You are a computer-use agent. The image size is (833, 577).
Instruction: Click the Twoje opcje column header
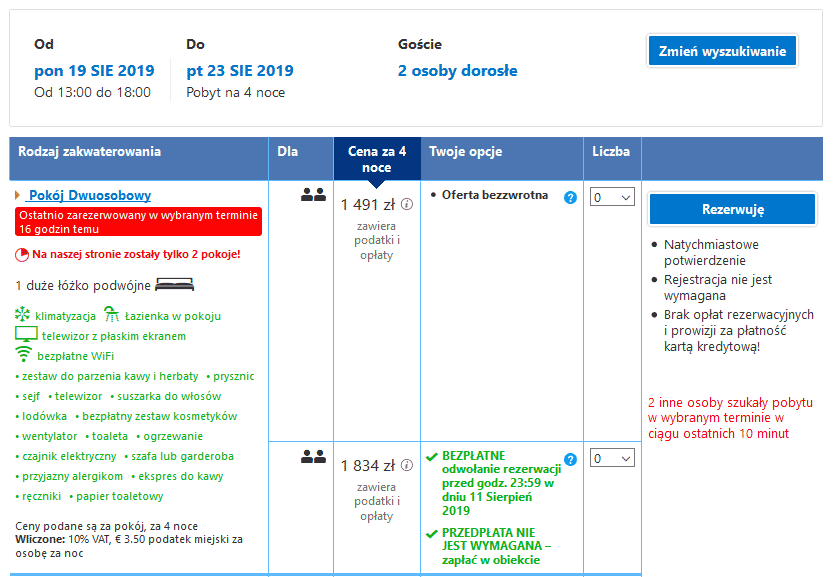click(502, 159)
